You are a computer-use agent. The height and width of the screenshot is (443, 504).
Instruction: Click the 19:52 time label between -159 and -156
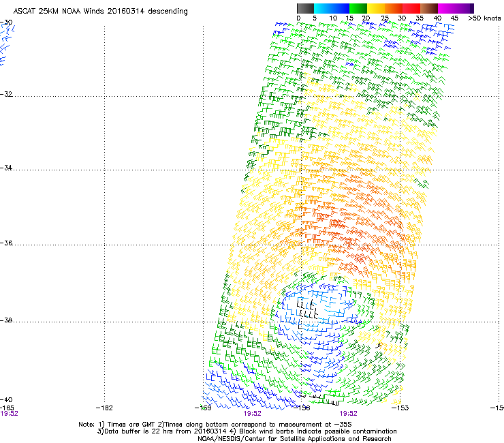coord(252,414)
